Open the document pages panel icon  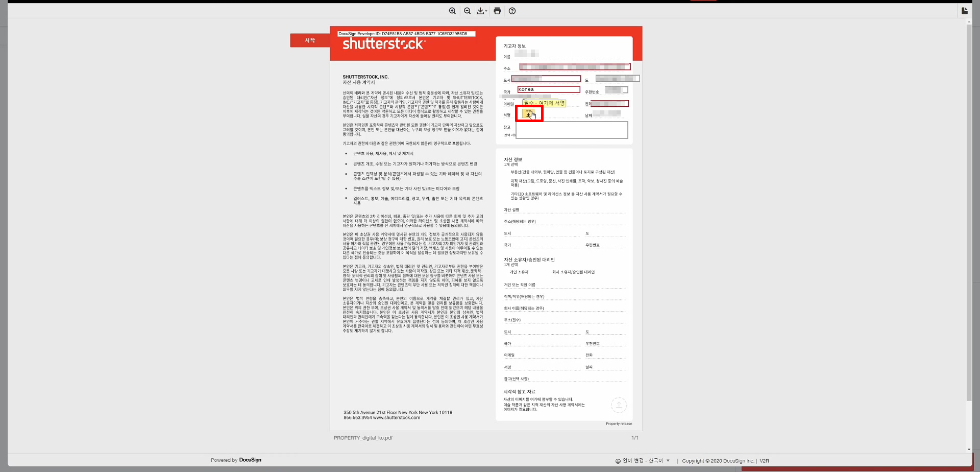point(964,11)
